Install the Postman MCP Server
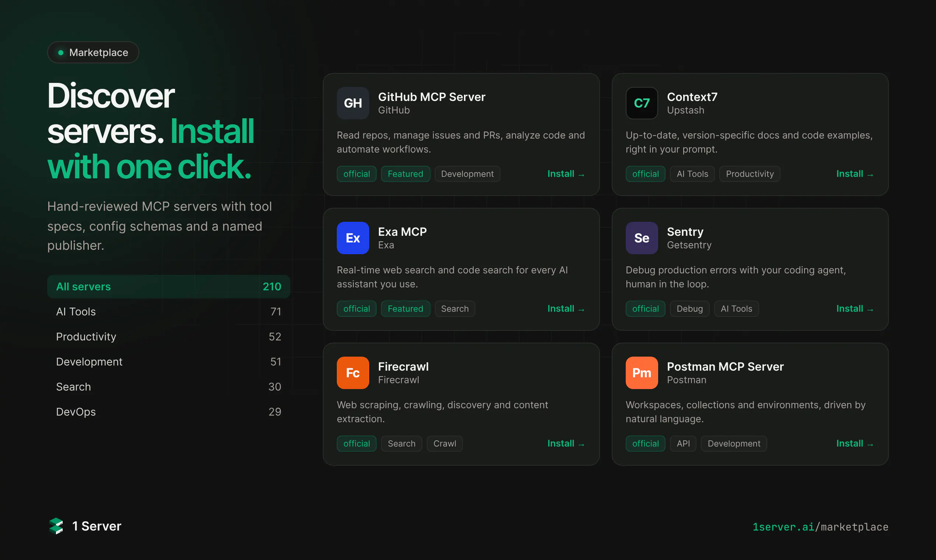 [x=855, y=443]
